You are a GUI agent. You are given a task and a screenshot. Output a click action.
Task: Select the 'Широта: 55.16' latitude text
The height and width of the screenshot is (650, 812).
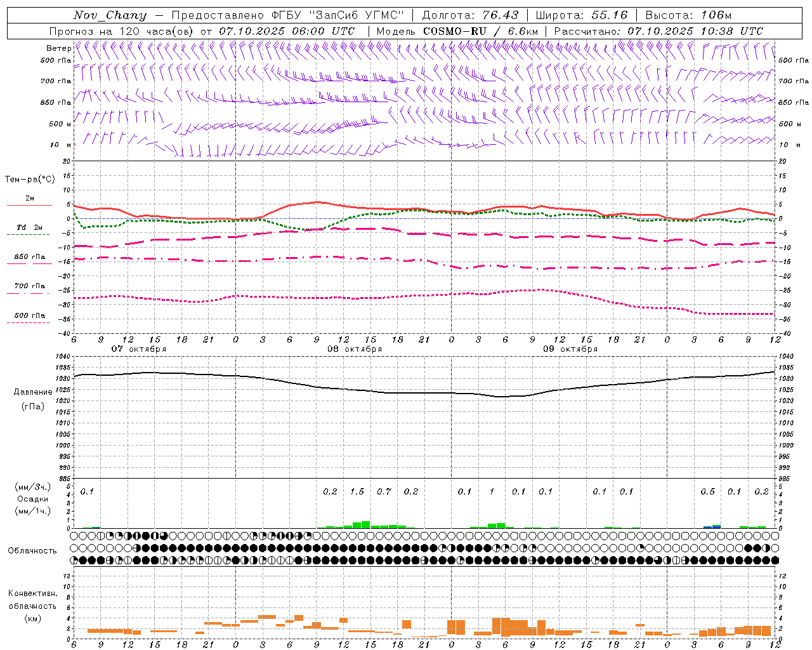coord(582,15)
